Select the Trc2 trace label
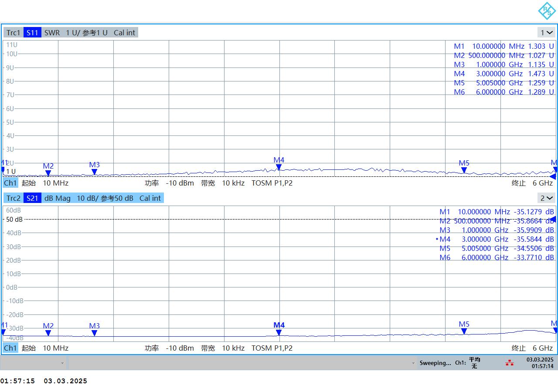The height and width of the screenshot is (392, 558). pyautogui.click(x=14, y=198)
